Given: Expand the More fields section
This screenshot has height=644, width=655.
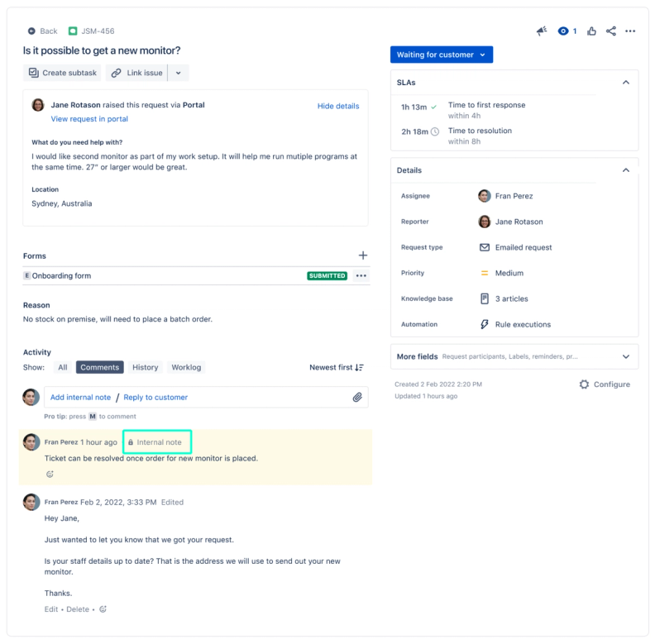Looking at the screenshot, I should [x=626, y=356].
